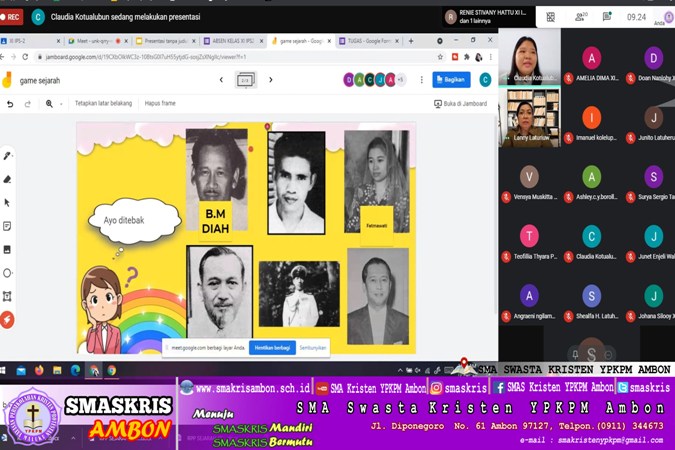This screenshot has width=675, height=450.
Task: Switch to Presentasi tanpa judul tab
Action: pos(165,41)
